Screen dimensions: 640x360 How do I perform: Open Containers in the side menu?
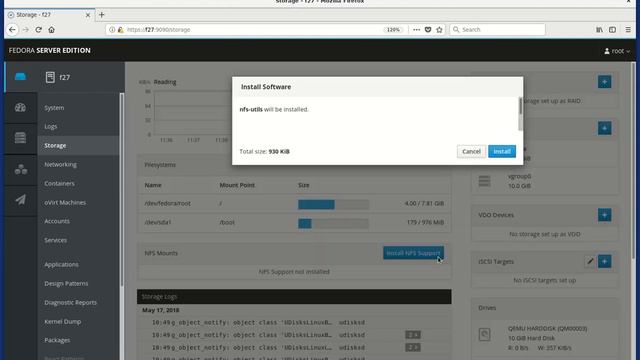pyautogui.click(x=60, y=183)
